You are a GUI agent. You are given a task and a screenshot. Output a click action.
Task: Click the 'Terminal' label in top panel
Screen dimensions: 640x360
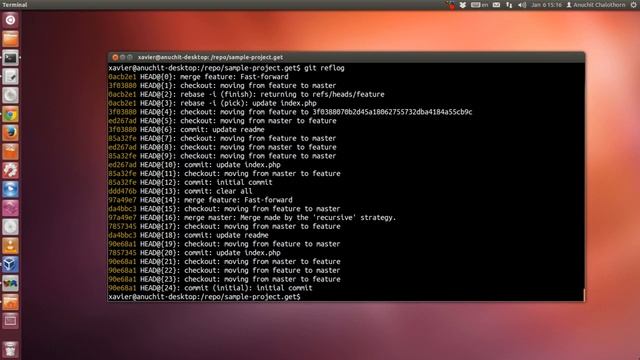pos(15,5)
